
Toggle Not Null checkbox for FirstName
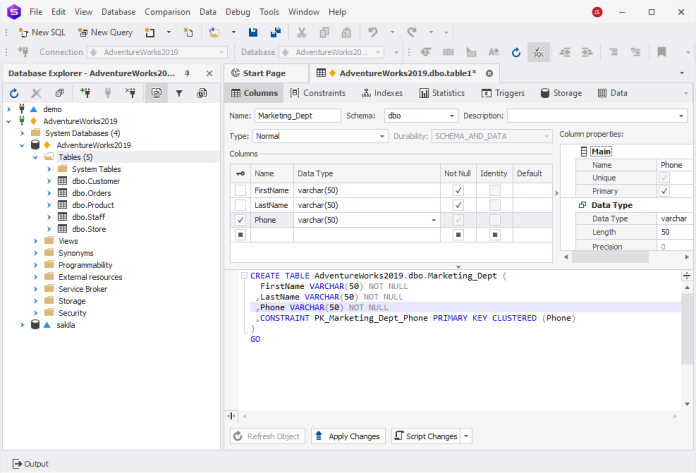tap(458, 190)
